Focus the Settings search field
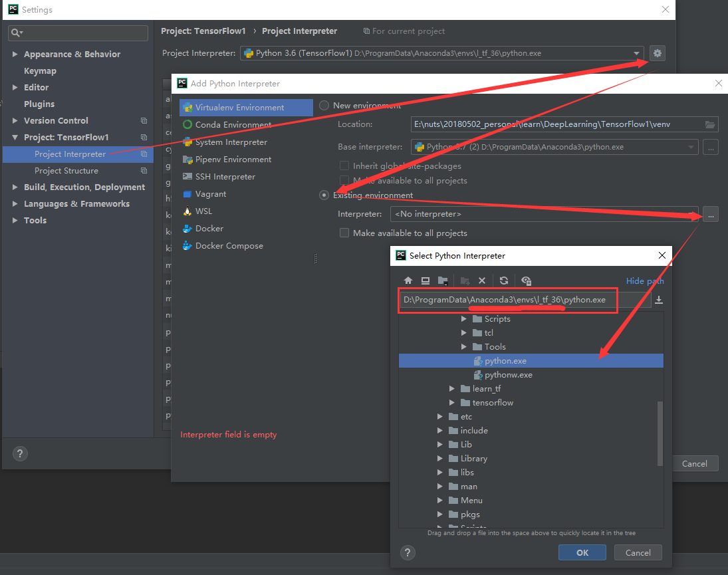The height and width of the screenshot is (575, 728). [78, 33]
